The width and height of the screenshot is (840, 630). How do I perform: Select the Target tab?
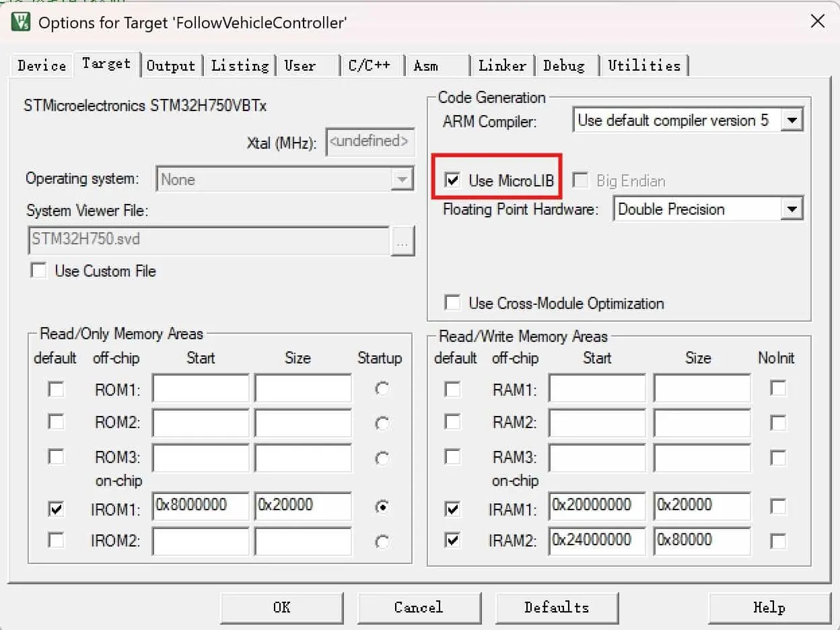(x=106, y=64)
